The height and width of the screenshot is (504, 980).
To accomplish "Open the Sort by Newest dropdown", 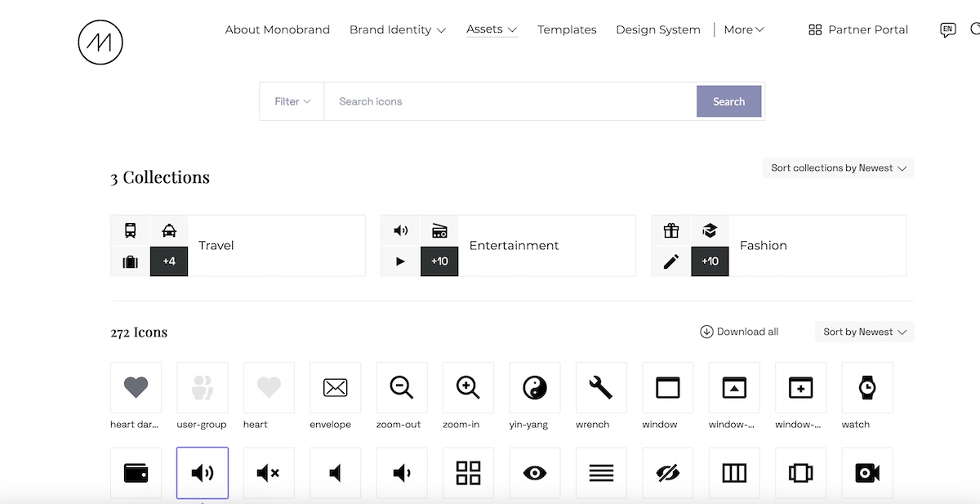I will (x=864, y=332).
